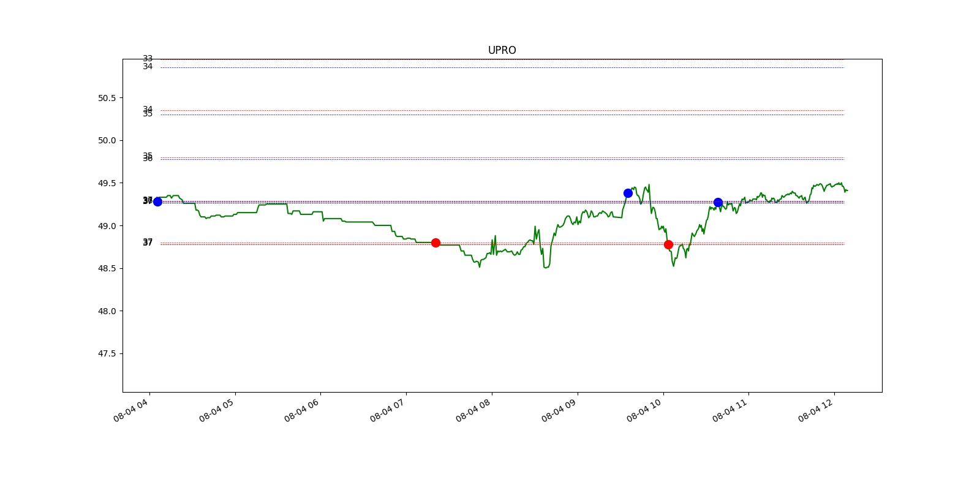This screenshot has height=490, width=980.
Task: Click the 50.0 y-axis label
Action: click(x=107, y=140)
